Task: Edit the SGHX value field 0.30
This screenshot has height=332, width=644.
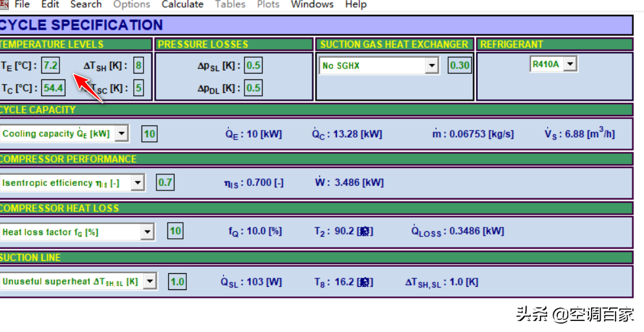Action: pos(460,65)
